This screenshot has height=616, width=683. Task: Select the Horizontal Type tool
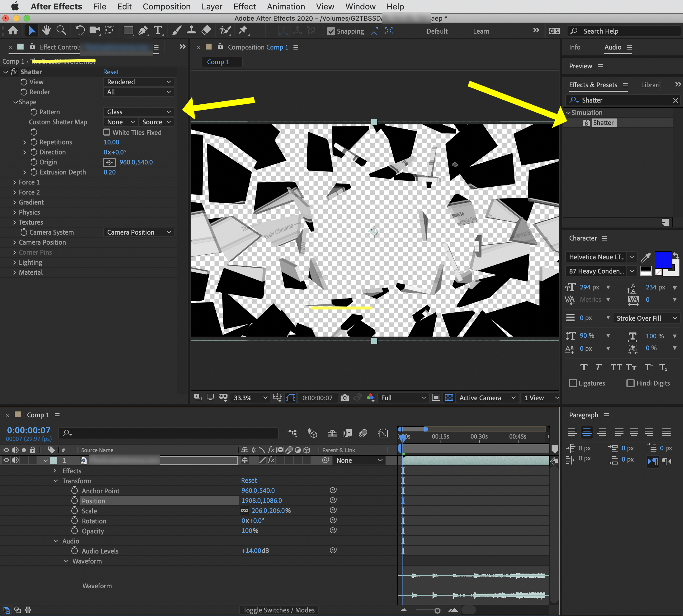tap(158, 30)
